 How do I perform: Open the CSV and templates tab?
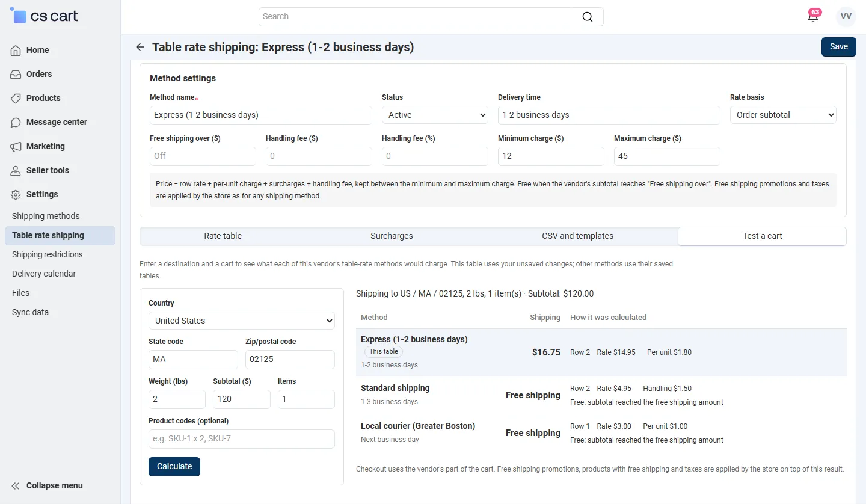point(578,236)
